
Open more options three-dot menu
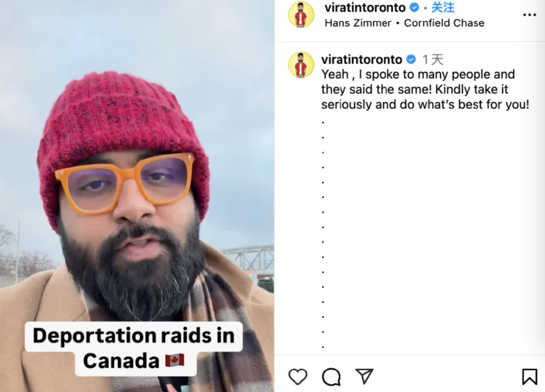[529, 15]
